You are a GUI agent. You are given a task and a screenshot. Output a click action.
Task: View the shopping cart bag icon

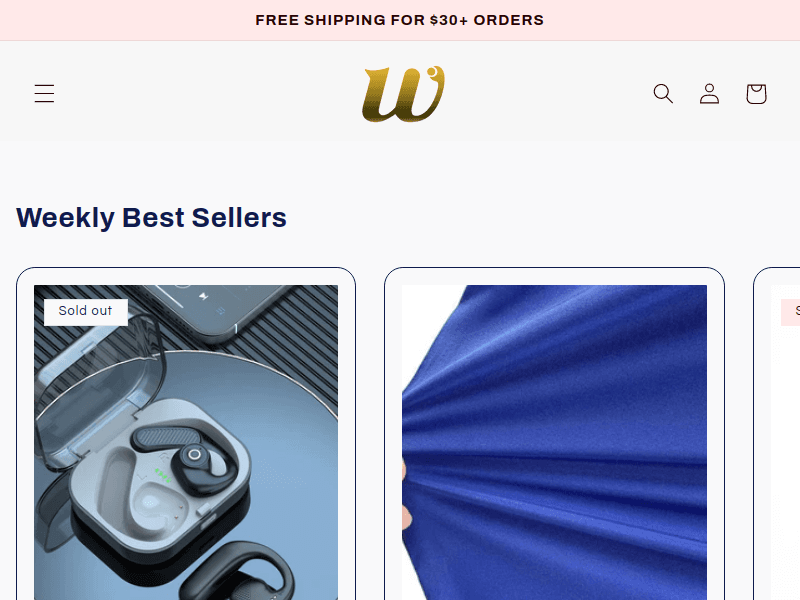[x=756, y=94]
